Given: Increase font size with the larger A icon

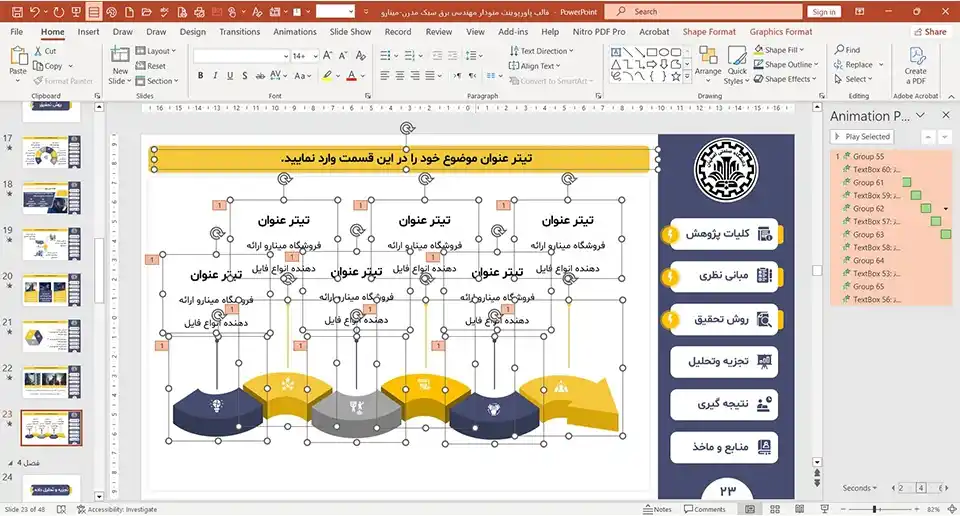Looking at the screenshot, I should 328,56.
